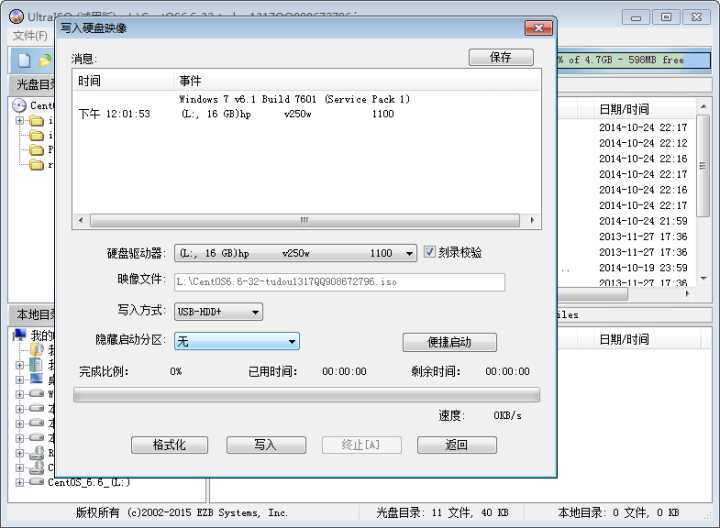This screenshot has width=720, height=528.
Task: Click the New file toolbar icon
Action: 22,60
